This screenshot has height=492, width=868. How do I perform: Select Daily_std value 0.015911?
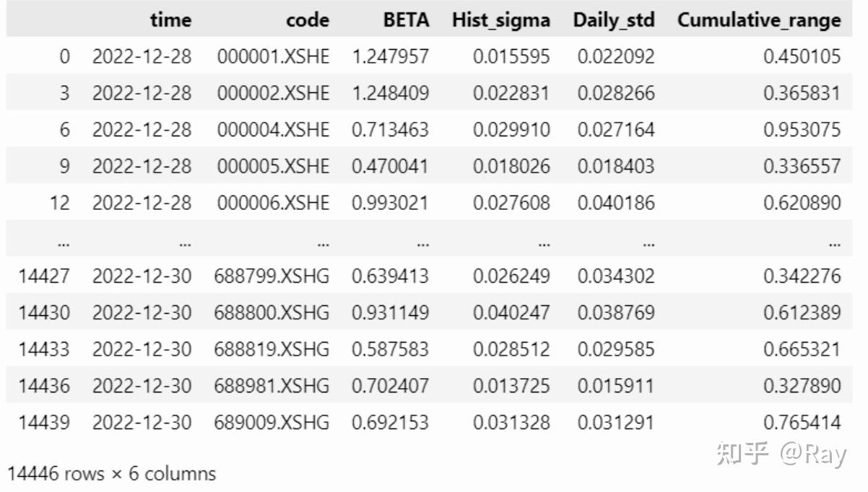coord(616,386)
